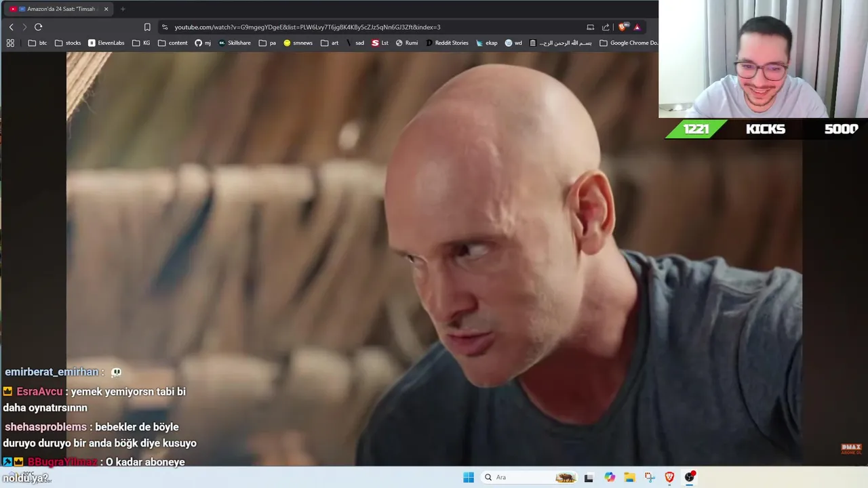Open the stocks bookmark folder
The width and height of the screenshot is (868, 488).
click(68, 43)
